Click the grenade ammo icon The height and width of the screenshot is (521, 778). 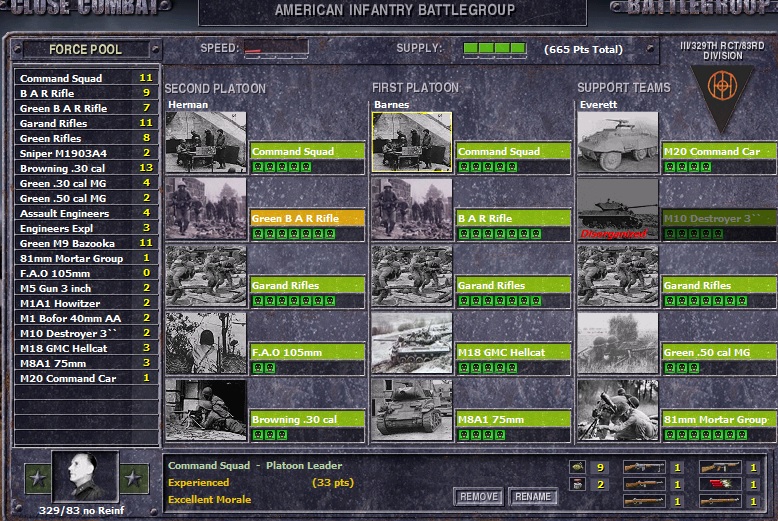pos(577,467)
